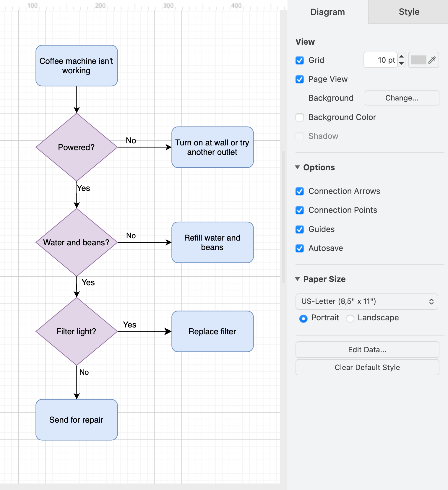Screen dimensions: 448x490
Task: Click the Edit Data... button
Action: [x=367, y=350]
